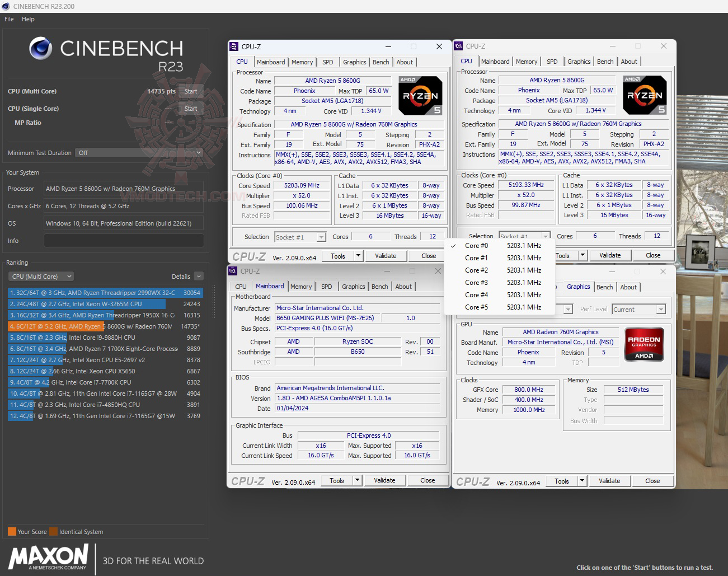Click the Cinebench title bar app icon
This screenshot has height=576, width=728.
(6, 6)
